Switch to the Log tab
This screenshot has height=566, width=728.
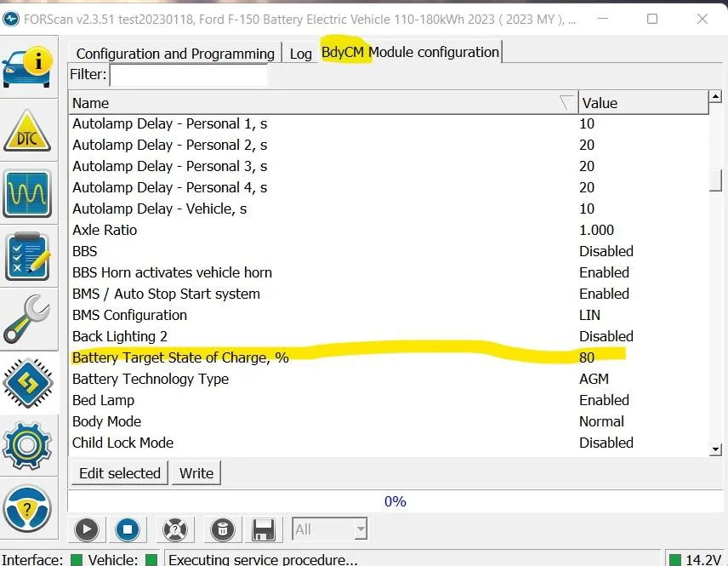click(x=300, y=53)
